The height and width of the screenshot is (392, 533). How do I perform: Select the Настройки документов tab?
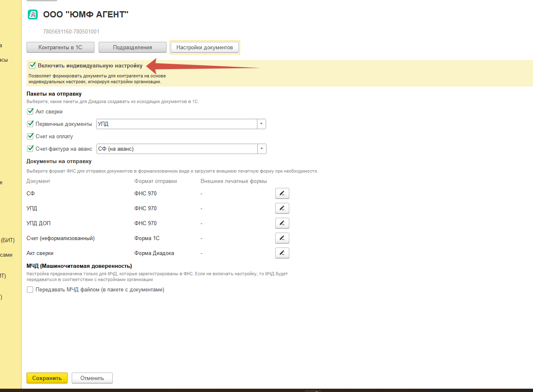pyautogui.click(x=204, y=47)
